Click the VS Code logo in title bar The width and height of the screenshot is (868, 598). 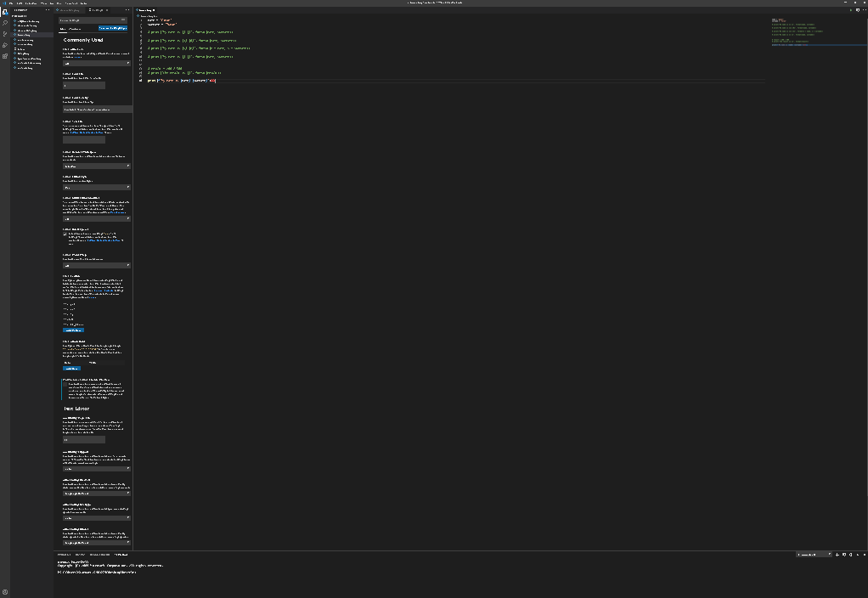(4, 3)
